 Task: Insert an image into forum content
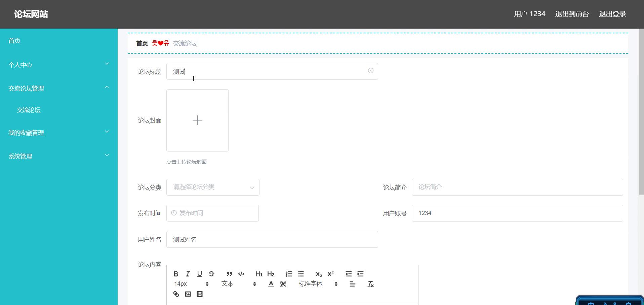[x=188, y=294]
